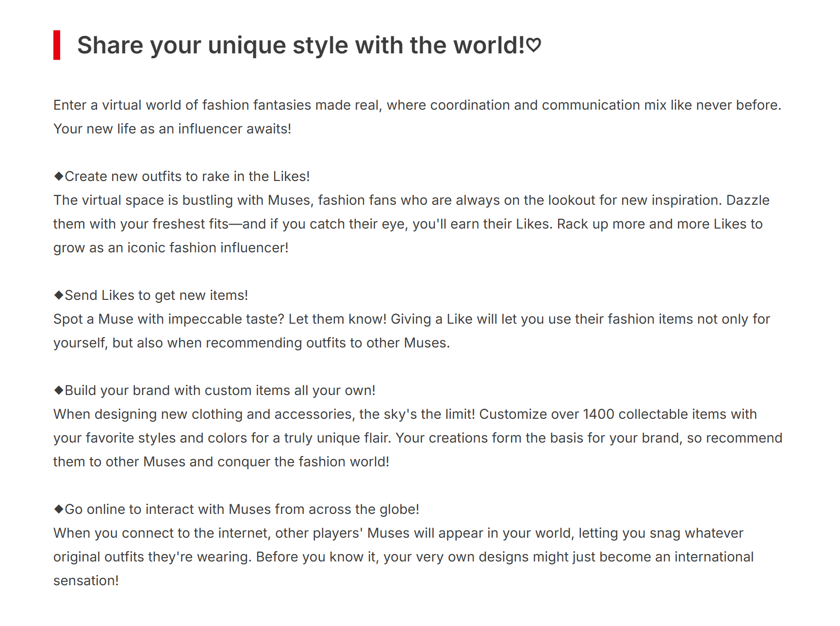Click the "Build your brand with custom items" subheading
840x626 pixels.
(x=220, y=390)
